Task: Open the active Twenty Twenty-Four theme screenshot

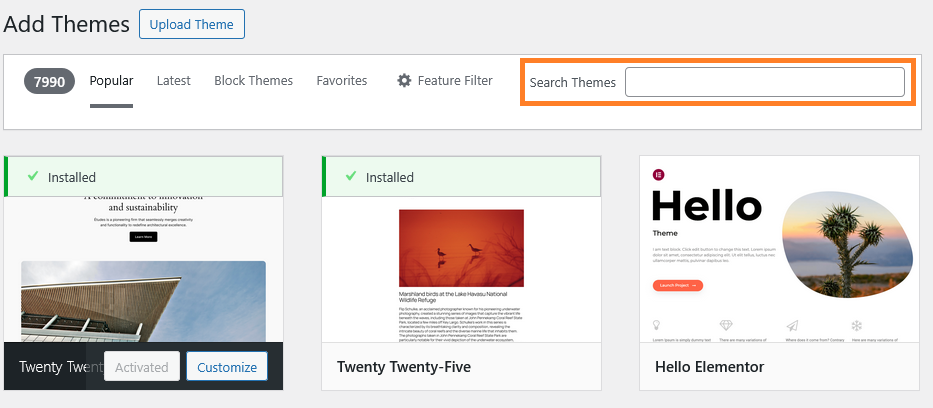Action: tap(143, 269)
